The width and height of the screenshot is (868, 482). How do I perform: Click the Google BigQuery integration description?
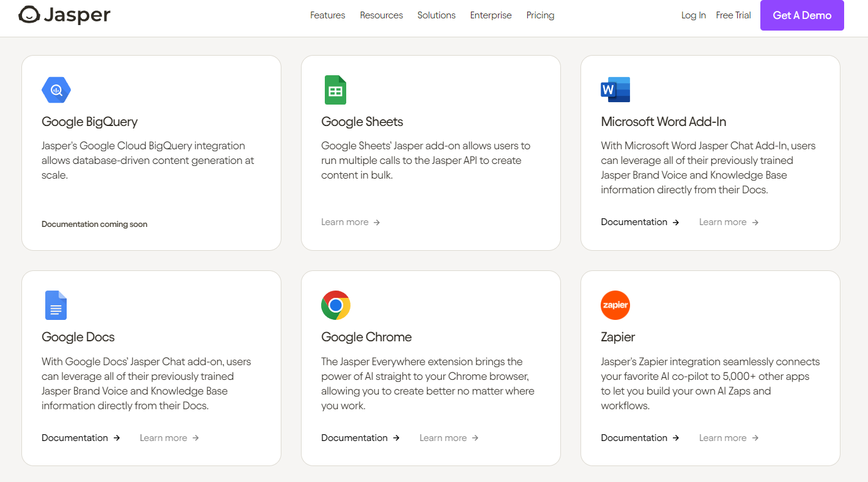(148, 160)
